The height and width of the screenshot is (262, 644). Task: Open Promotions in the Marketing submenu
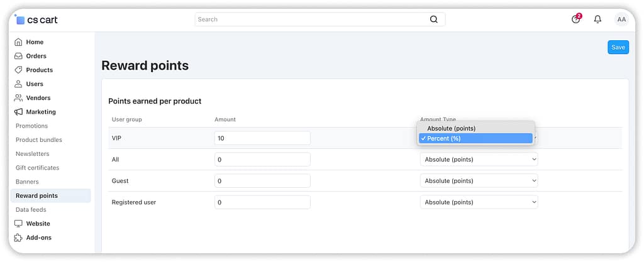click(31, 126)
